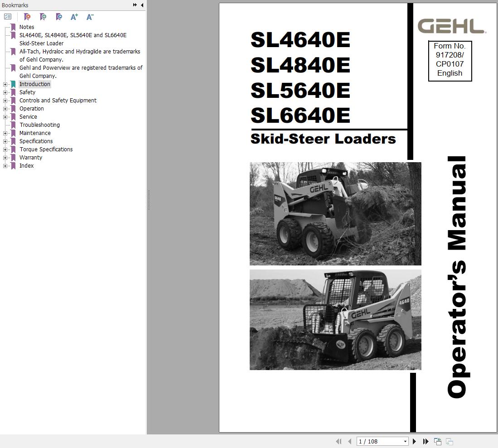Expand the Torque Specifications bookmark
This screenshot has width=498, height=448.
coord(5,149)
